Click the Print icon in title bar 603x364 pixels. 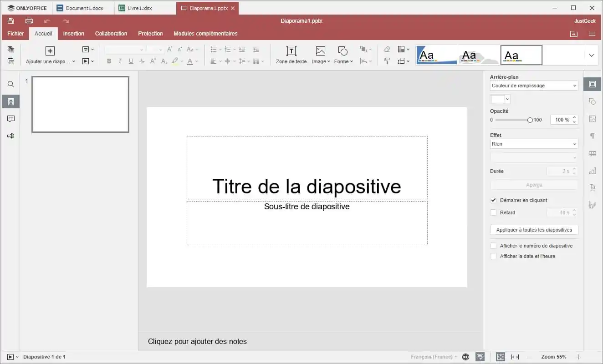click(x=29, y=21)
